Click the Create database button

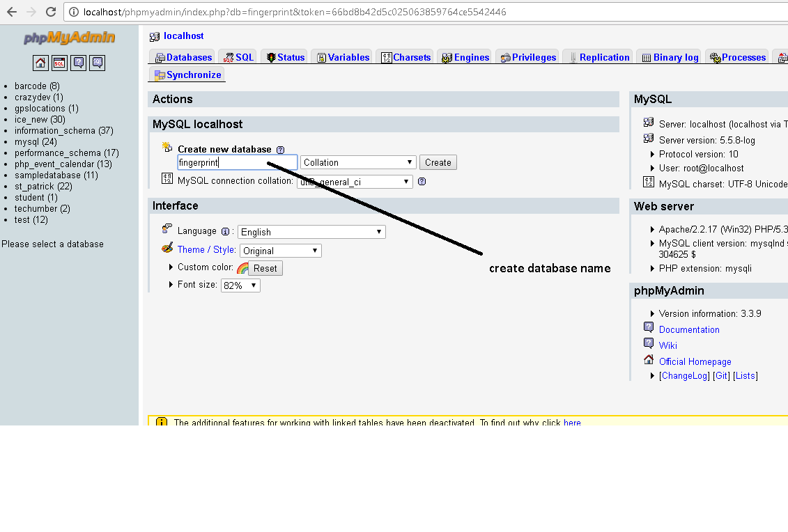point(438,162)
